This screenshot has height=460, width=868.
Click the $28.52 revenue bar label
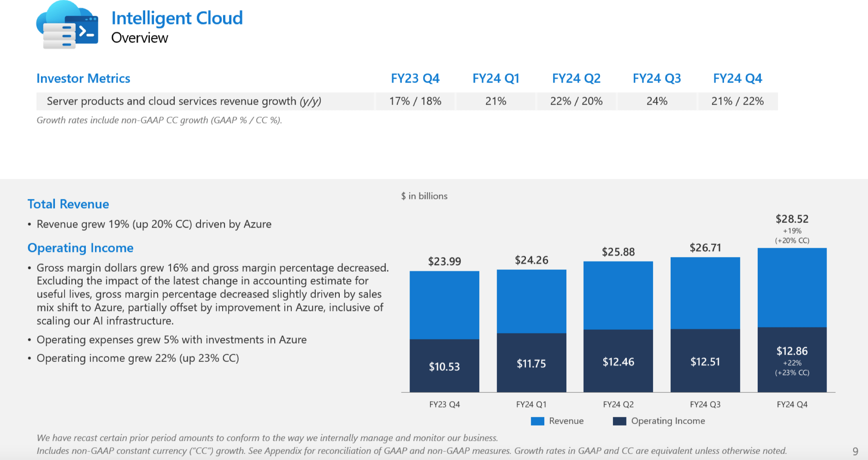pos(792,219)
